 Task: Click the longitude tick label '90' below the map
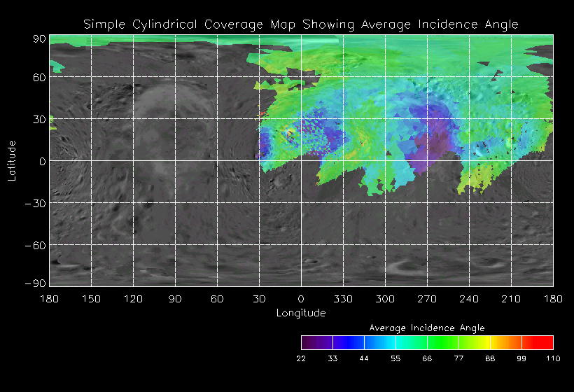coord(175,299)
